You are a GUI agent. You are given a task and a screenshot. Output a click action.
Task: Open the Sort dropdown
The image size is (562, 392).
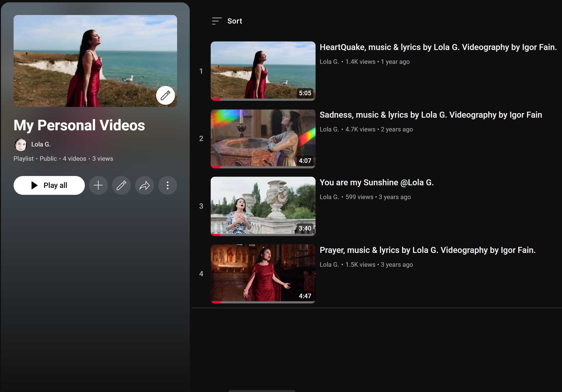234,21
